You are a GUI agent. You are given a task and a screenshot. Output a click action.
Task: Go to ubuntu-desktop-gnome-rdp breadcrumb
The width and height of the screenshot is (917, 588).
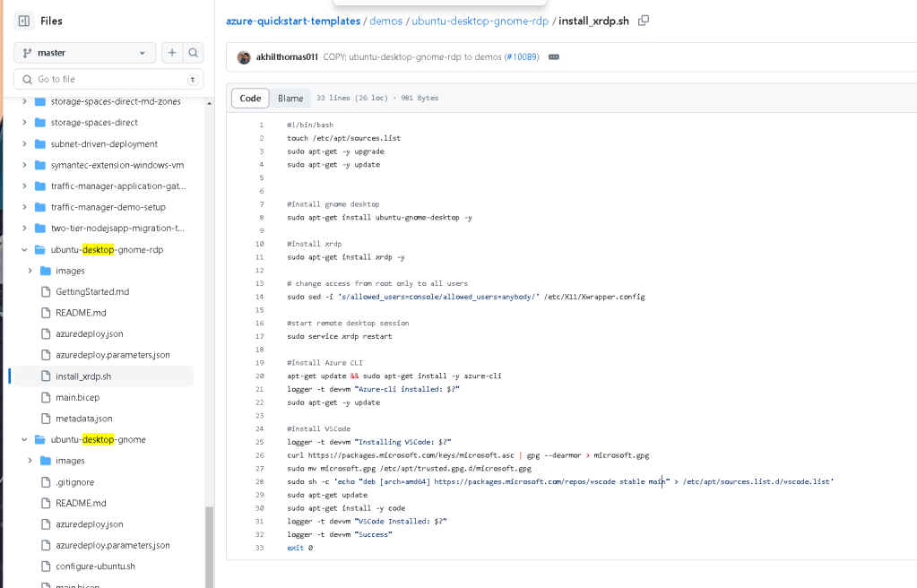pyautogui.click(x=480, y=21)
